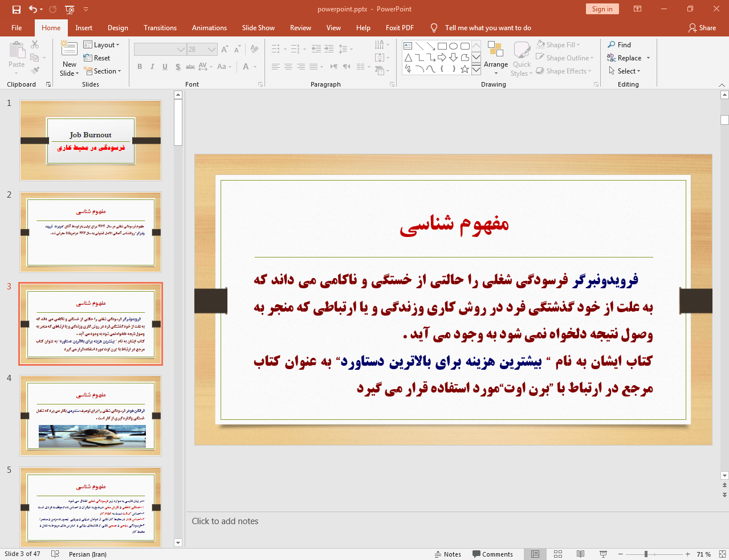Select slide 4 thumbnail with image
729x560 pixels.
[91, 415]
